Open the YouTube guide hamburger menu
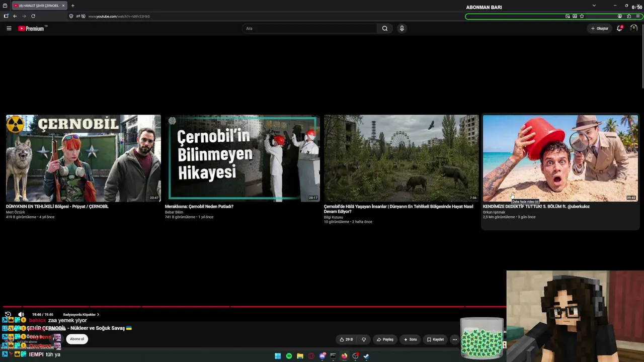The width and height of the screenshot is (644, 362). (x=9, y=29)
